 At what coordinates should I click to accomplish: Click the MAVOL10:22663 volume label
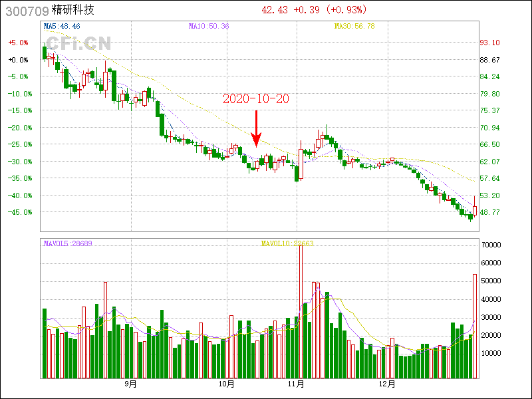[x=287, y=243]
